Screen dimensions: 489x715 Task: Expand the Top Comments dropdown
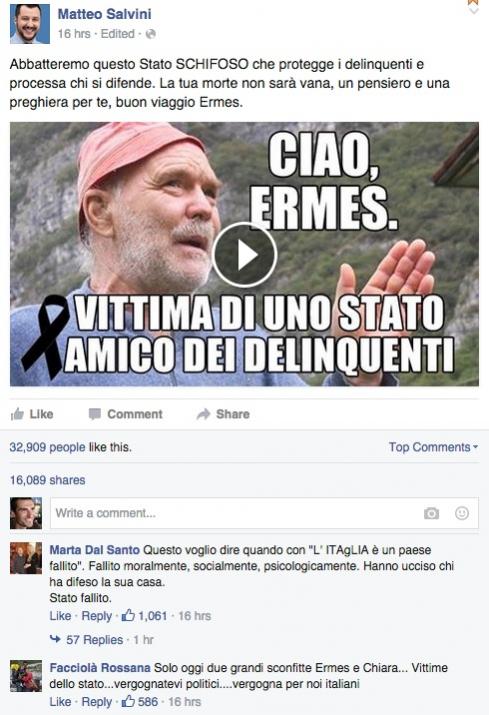pos(433,447)
